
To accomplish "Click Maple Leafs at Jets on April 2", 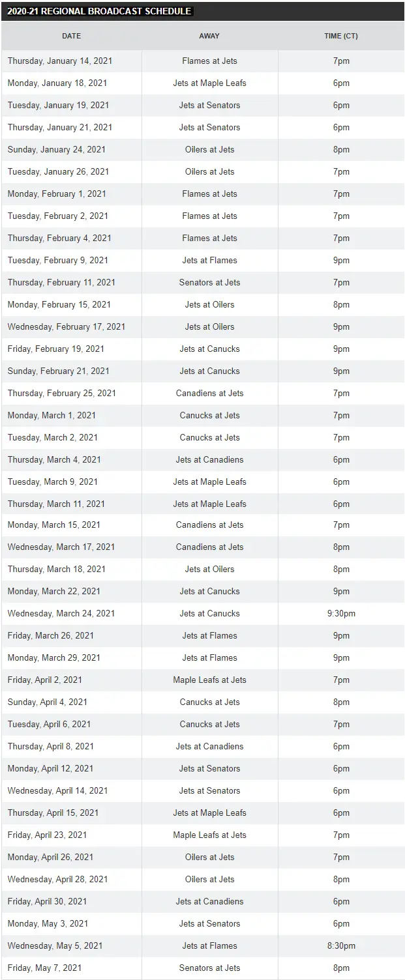I will (209, 680).
